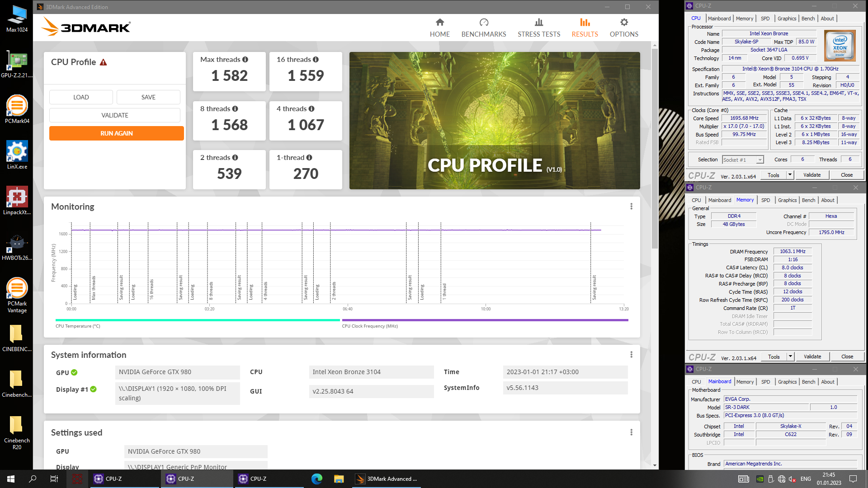Open the Monitoring panel three-dot menu
The height and width of the screenshot is (488, 868).
point(631,206)
